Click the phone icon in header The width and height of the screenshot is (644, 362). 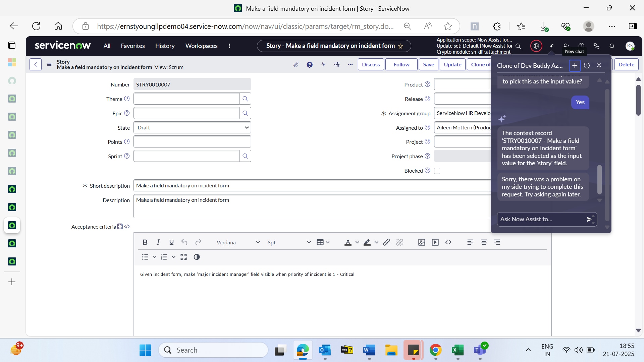point(597,46)
